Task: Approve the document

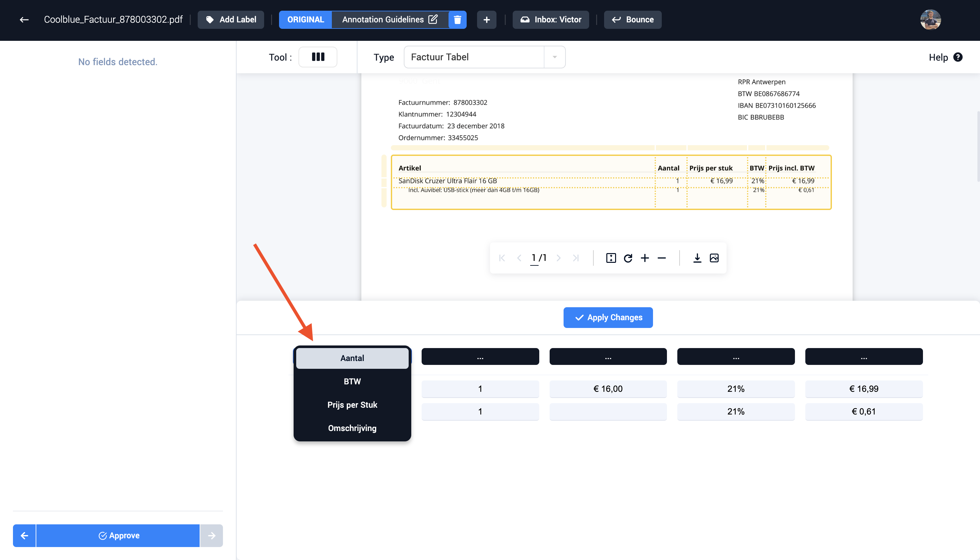Action: click(118, 535)
